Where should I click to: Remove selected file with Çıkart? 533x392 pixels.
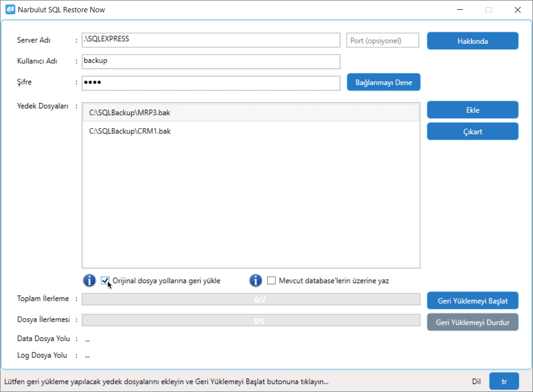point(472,131)
